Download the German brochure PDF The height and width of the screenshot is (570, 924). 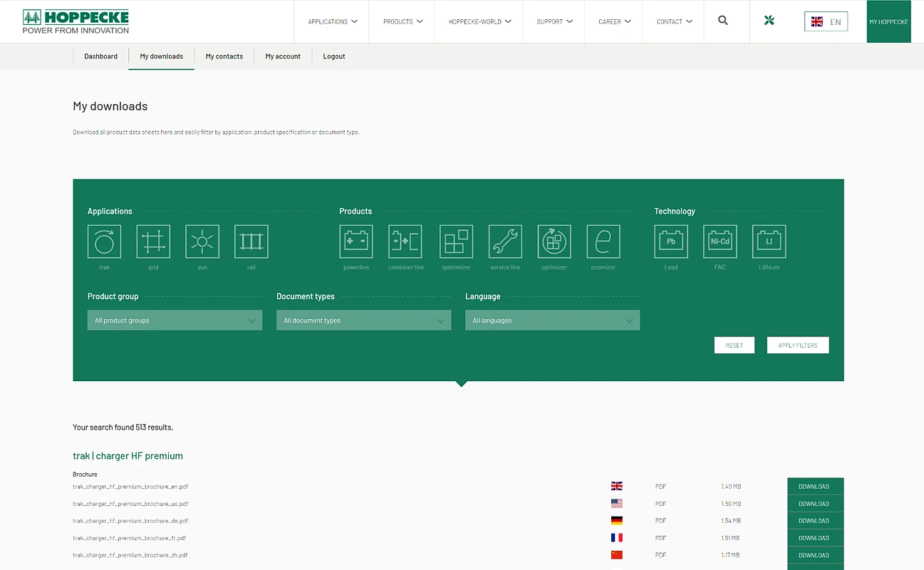[815, 521]
